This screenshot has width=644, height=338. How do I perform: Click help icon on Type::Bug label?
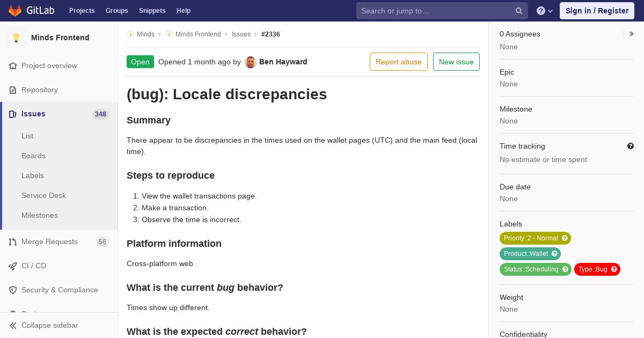click(614, 269)
